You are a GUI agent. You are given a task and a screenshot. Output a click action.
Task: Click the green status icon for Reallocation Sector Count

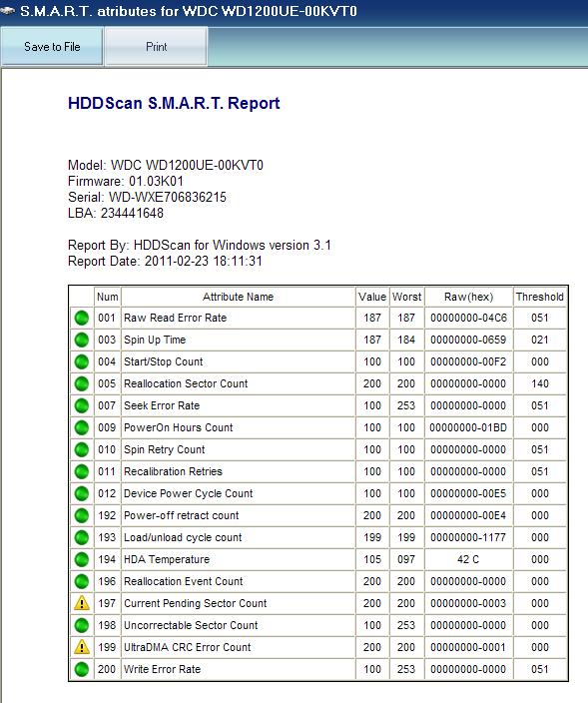pyautogui.click(x=82, y=383)
